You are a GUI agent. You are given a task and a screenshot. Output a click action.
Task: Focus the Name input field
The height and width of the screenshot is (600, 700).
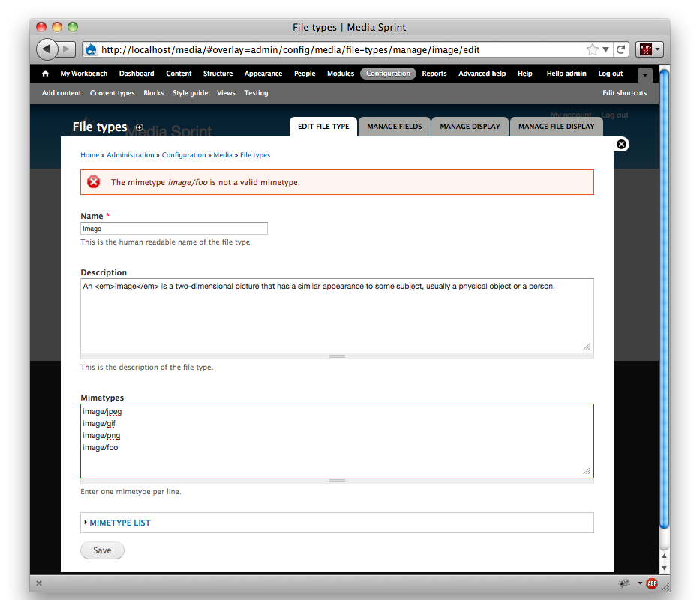174,229
